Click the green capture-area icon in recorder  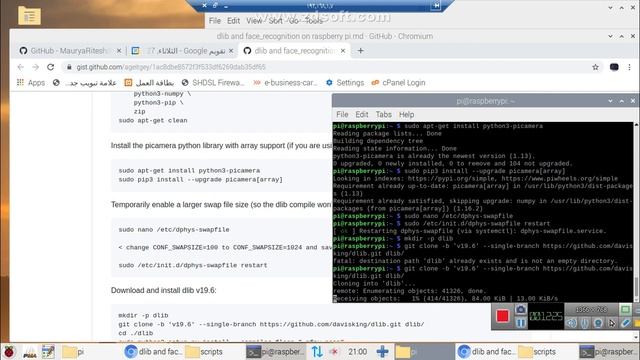625,310
